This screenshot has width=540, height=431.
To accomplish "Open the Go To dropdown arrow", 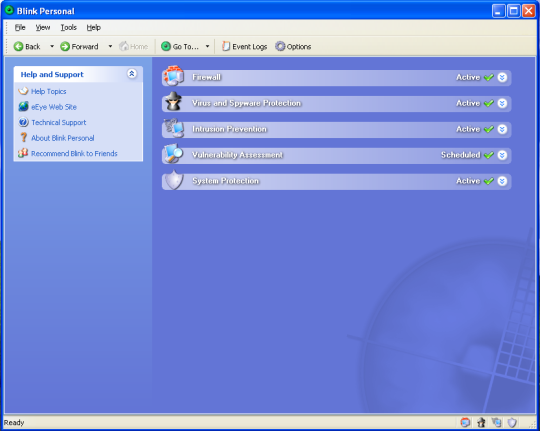I will [x=207, y=46].
